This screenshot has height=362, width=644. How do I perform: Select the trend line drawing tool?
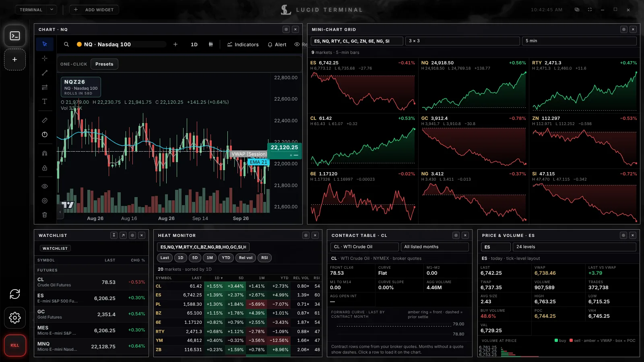coord(45,73)
